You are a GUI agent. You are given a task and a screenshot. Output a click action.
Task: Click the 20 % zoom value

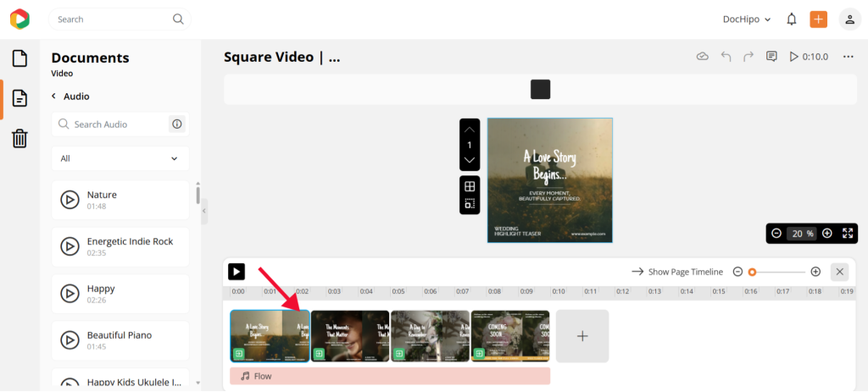(x=802, y=234)
